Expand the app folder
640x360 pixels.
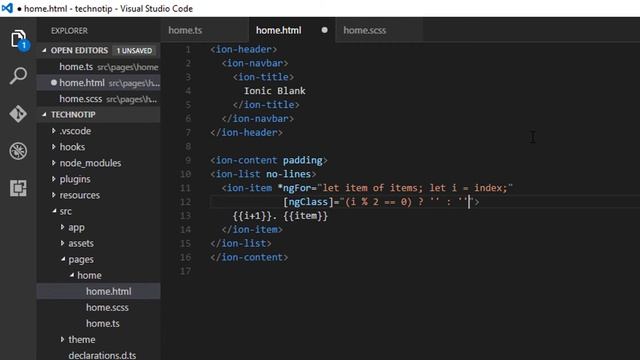point(62,227)
